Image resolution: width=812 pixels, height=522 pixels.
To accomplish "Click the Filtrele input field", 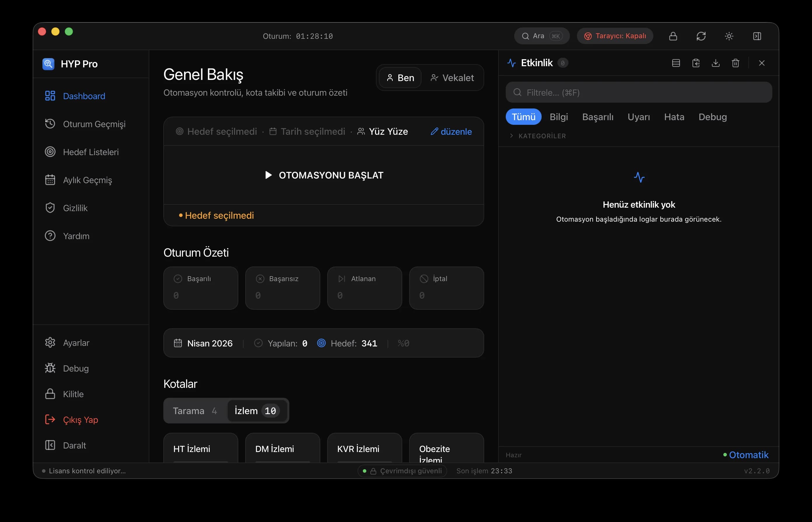I will pyautogui.click(x=639, y=92).
